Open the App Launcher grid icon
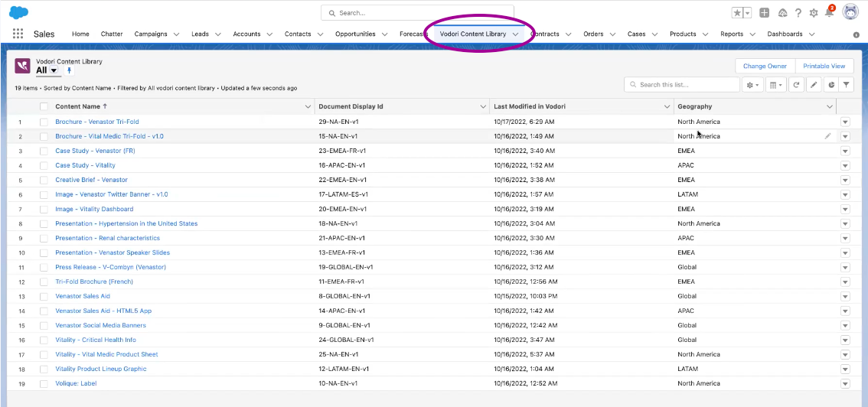 (x=18, y=34)
